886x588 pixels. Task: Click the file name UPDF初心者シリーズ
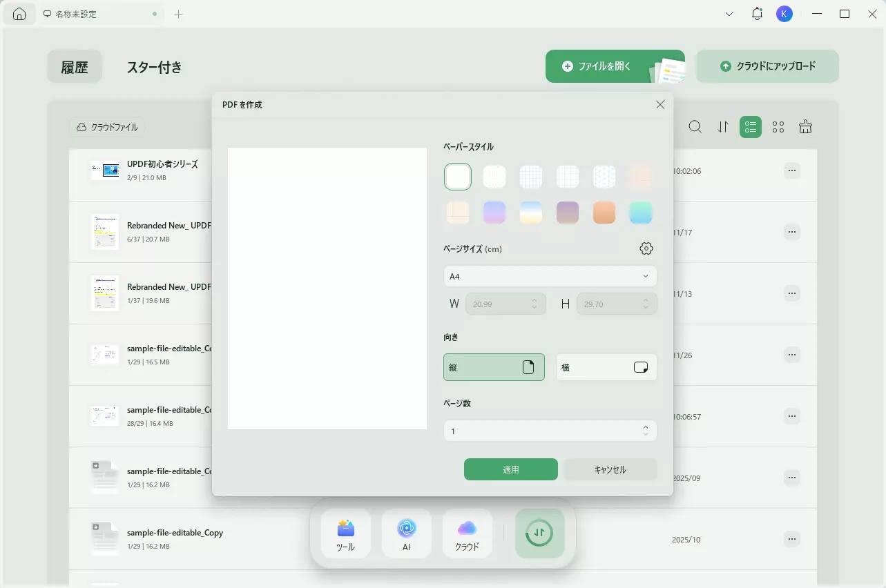162,164
